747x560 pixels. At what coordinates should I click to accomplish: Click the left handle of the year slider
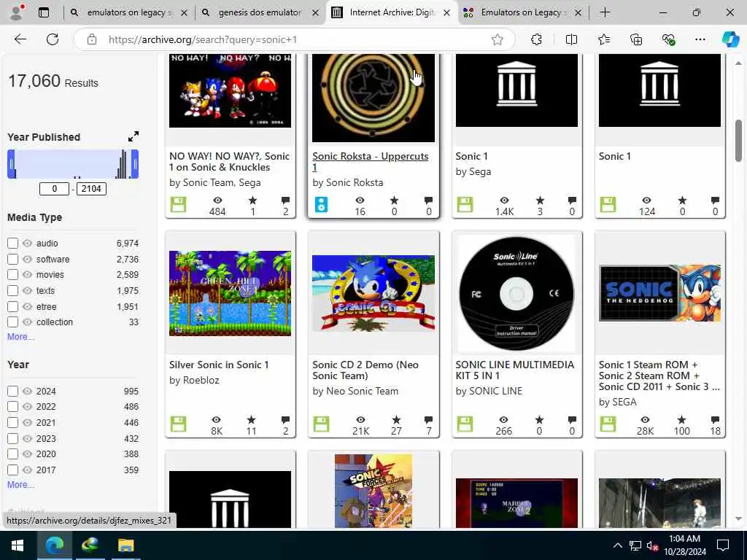(x=11, y=164)
